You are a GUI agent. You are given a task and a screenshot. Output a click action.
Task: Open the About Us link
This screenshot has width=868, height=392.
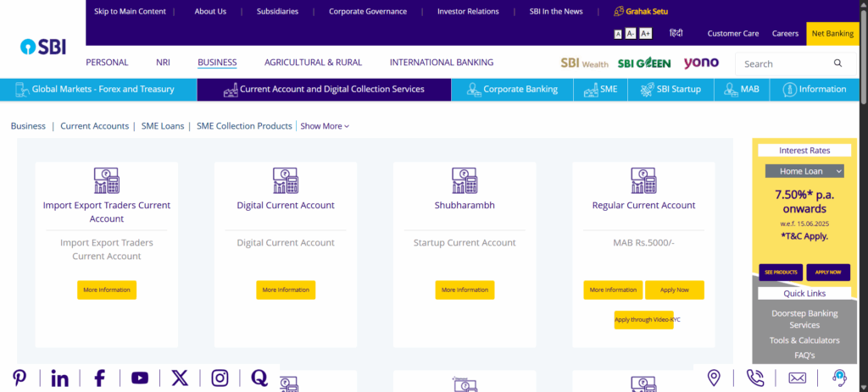tap(210, 11)
